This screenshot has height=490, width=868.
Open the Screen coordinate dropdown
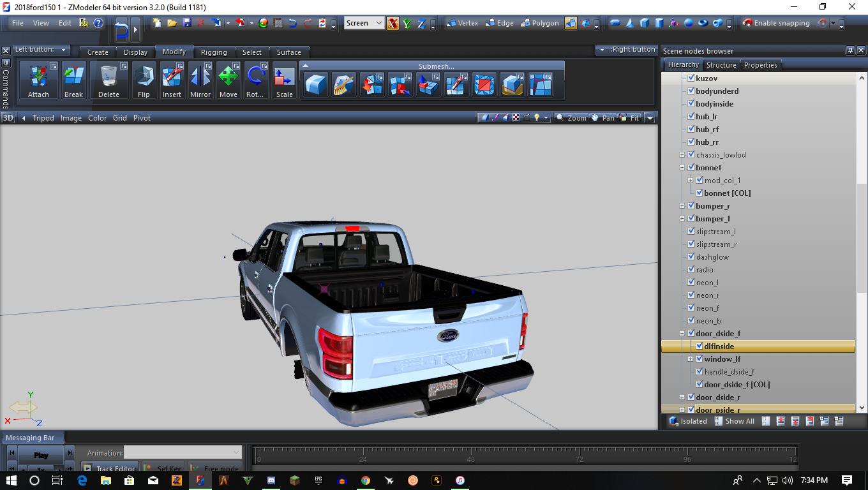[364, 23]
